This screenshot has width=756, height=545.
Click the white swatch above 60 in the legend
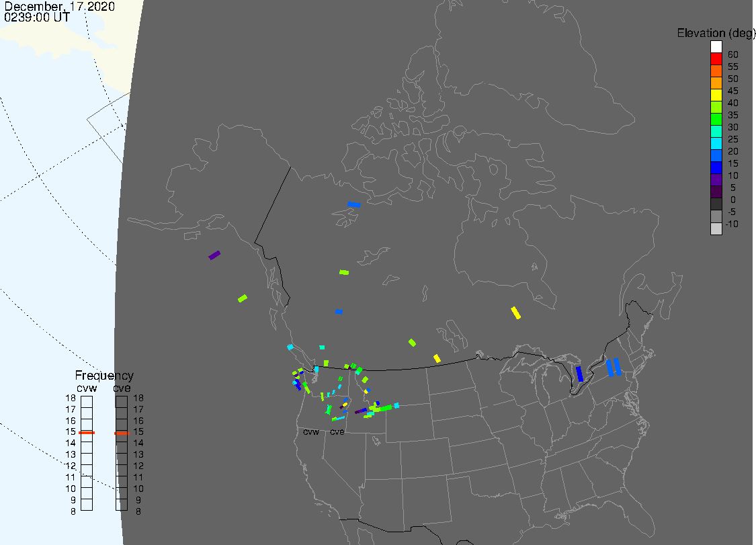pos(716,47)
